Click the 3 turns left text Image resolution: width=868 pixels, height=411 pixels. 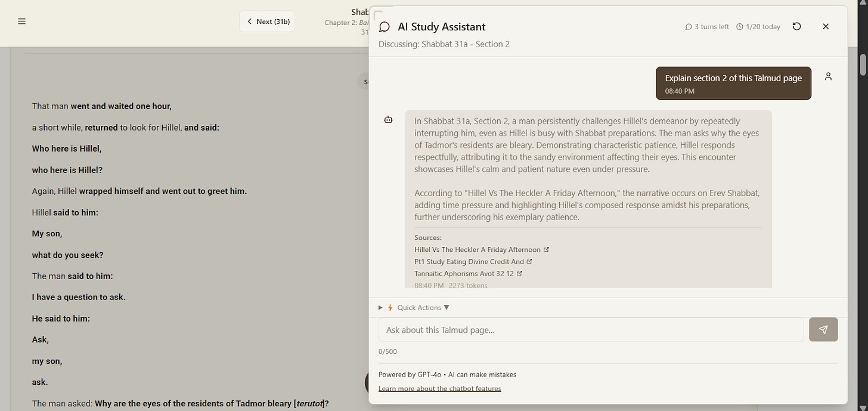[x=712, y=27]
